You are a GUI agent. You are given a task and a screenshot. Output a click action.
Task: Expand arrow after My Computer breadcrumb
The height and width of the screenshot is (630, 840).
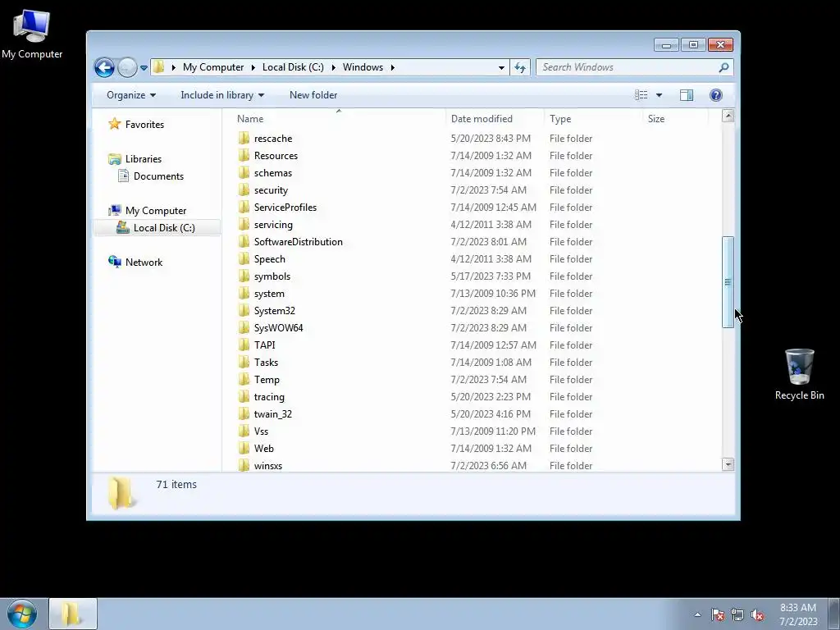(x=253, y=67)
